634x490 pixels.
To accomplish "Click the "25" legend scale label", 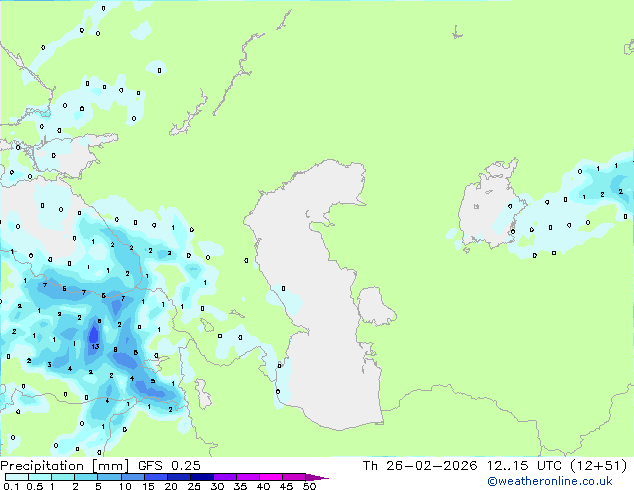I will pos(194,486).
